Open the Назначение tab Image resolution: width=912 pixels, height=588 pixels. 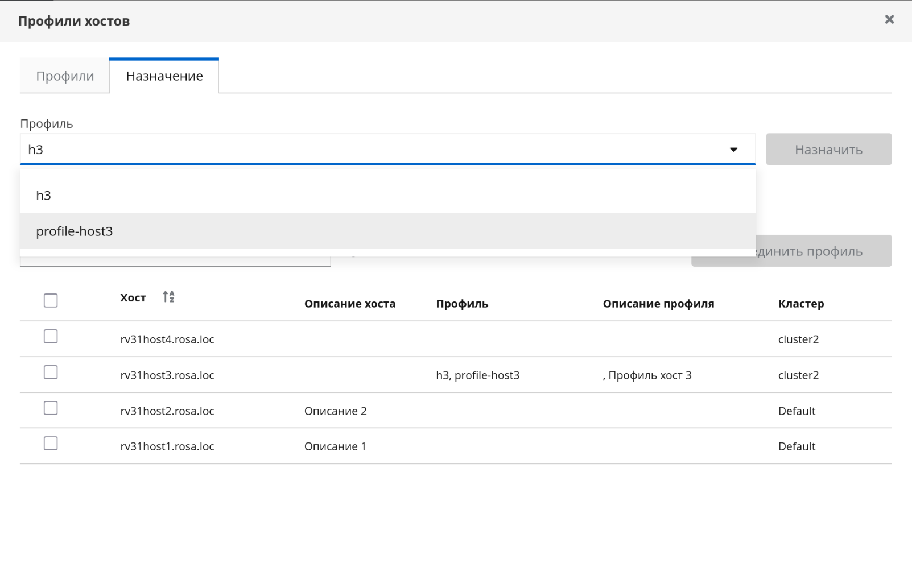pos(164,76)
